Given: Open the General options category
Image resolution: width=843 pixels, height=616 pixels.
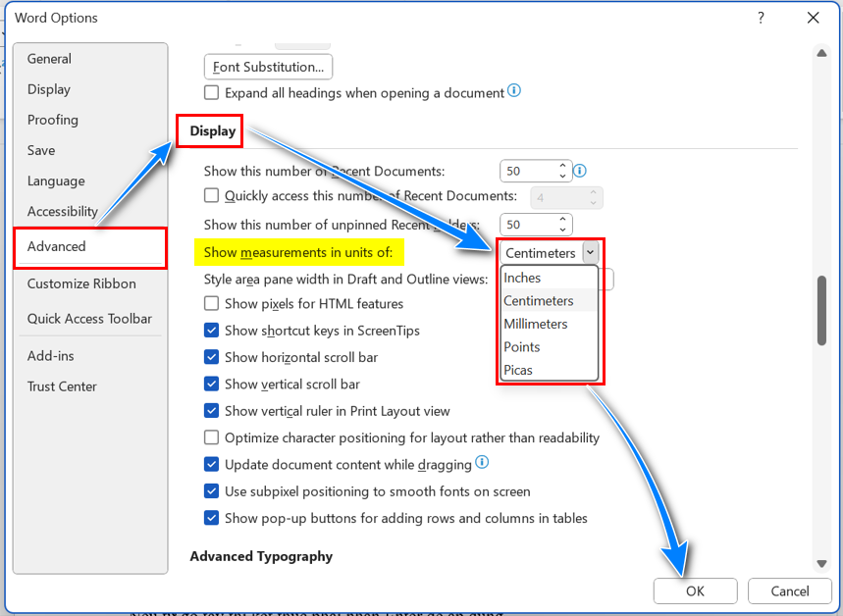Looking at the screenshot, I should tap(90, 59).
